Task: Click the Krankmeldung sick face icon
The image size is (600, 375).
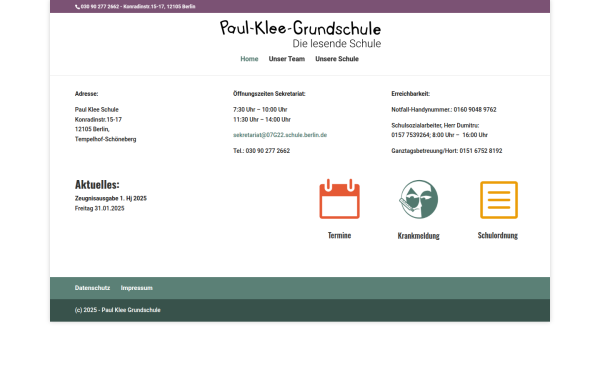Action: coord(419,199)
